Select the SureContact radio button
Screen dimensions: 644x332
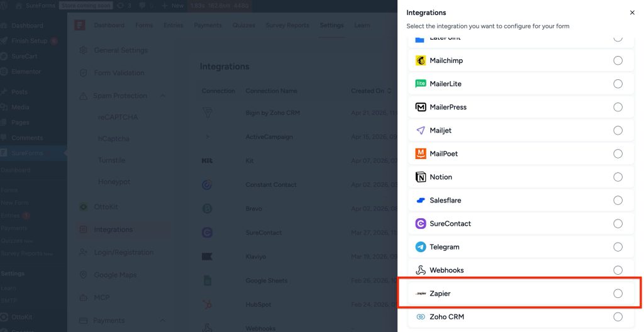pyautogui.click(x=618, y=223)
